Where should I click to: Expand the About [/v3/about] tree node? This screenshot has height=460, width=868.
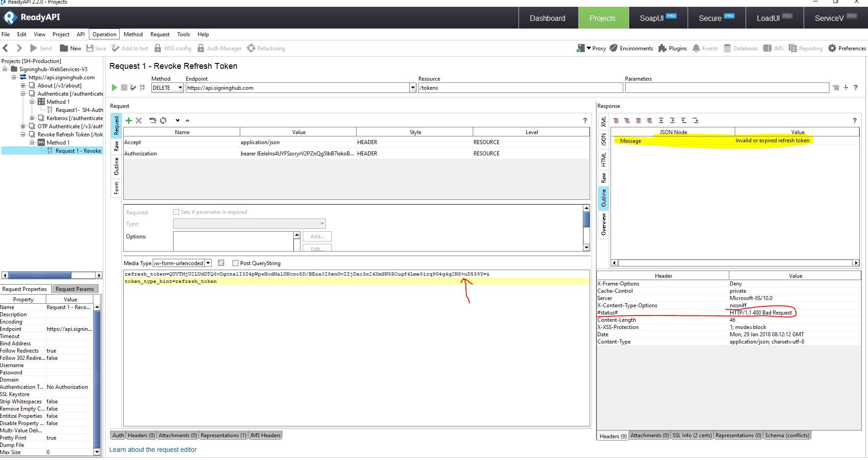click(23, 86)
